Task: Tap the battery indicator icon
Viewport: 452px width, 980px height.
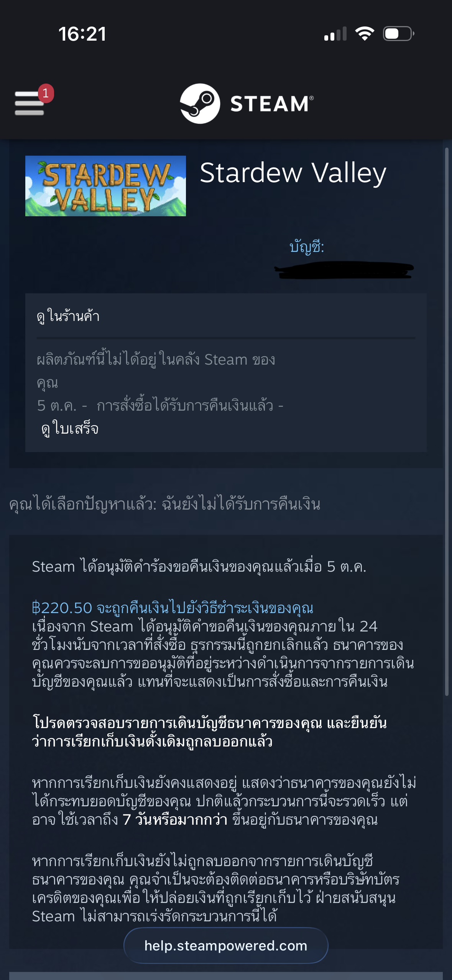Action: point(399,34)
